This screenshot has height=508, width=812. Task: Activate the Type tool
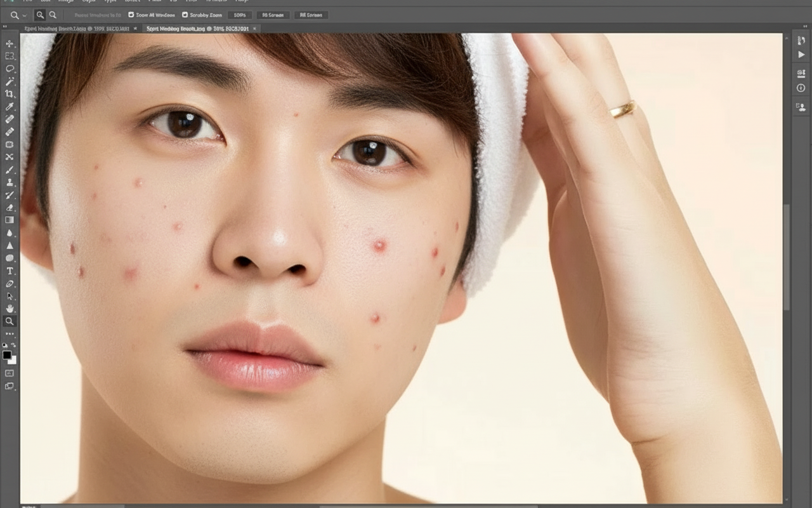10,271
